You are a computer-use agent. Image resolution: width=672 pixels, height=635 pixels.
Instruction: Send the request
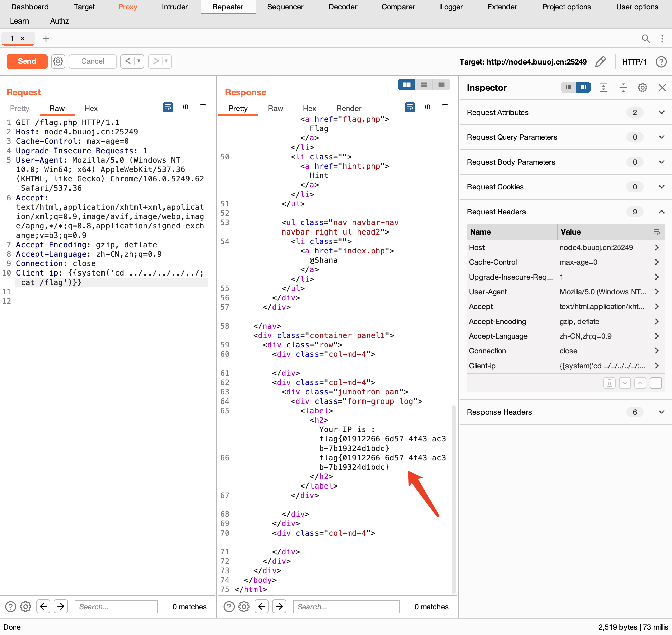[27, 61]
